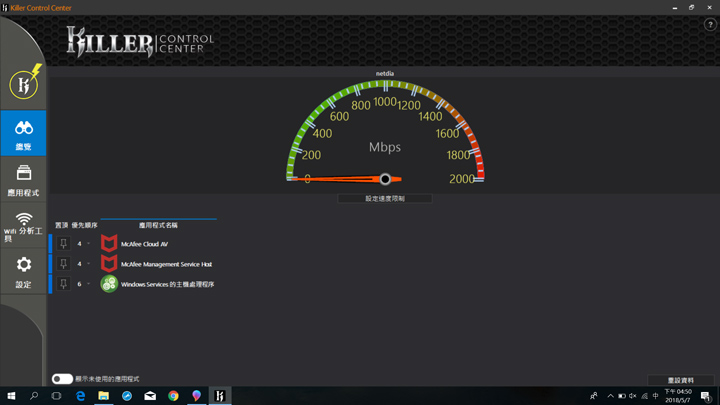Screen dimensions: 720x405
Task: Pin McAfee Management Service Host to top
Action: click(63, 264)
